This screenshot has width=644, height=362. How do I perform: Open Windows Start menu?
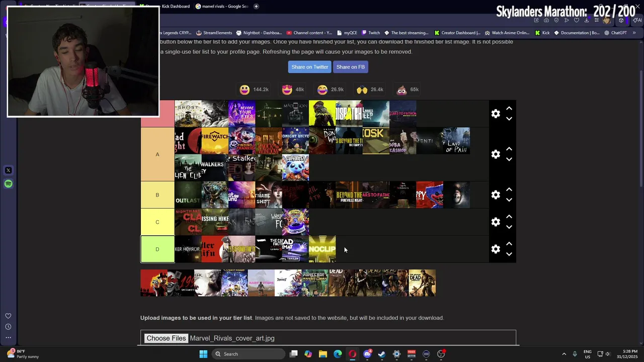point(203,354)
